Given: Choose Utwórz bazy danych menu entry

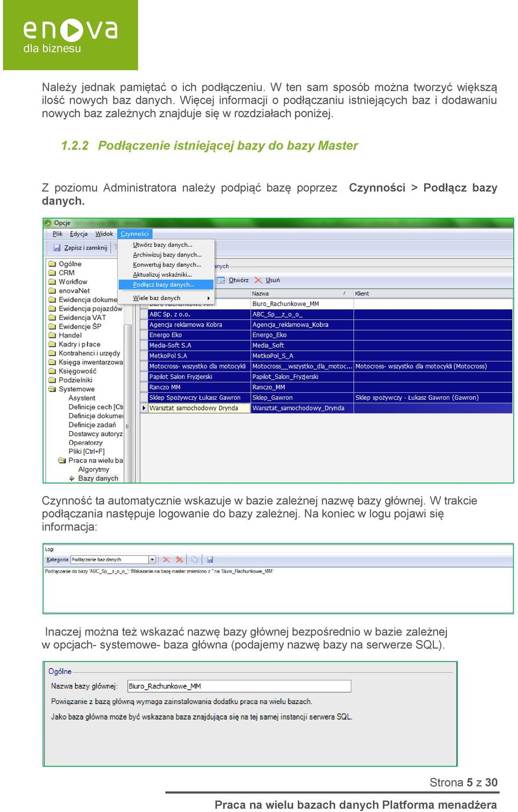Looking at the screenshot, I should tap(166, 244).
